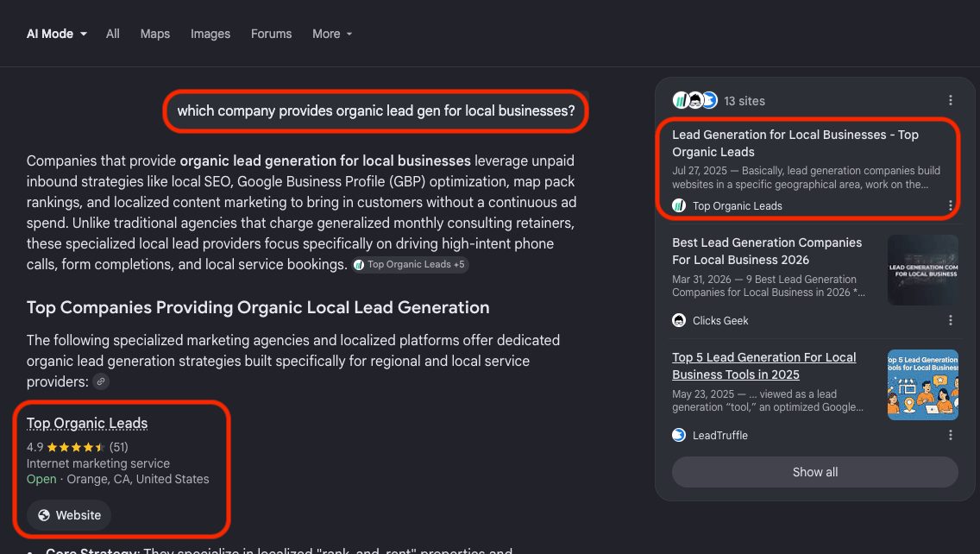Screen dimensions: 980x554
Task: Click the '(51)' review count
Action: pos(119,447)
